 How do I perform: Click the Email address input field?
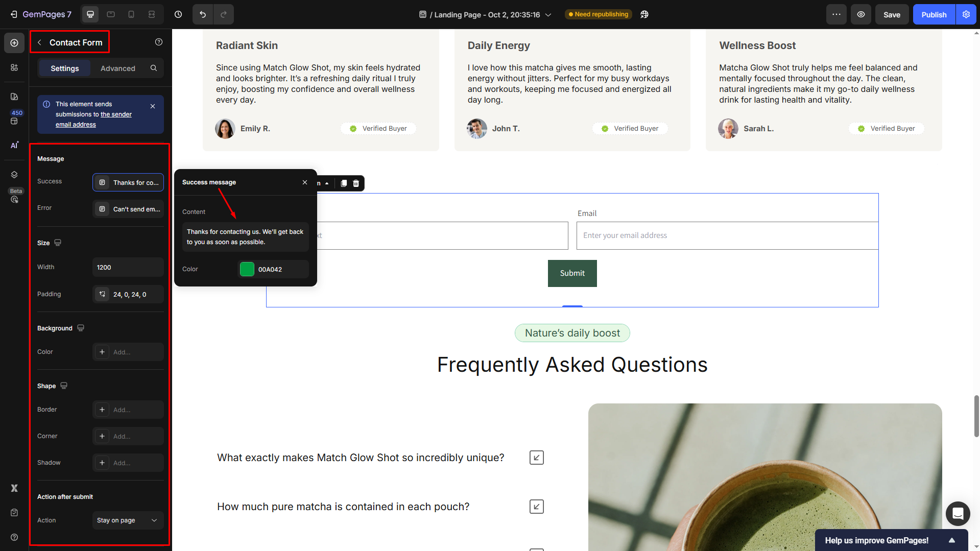[x=727, y=235]
